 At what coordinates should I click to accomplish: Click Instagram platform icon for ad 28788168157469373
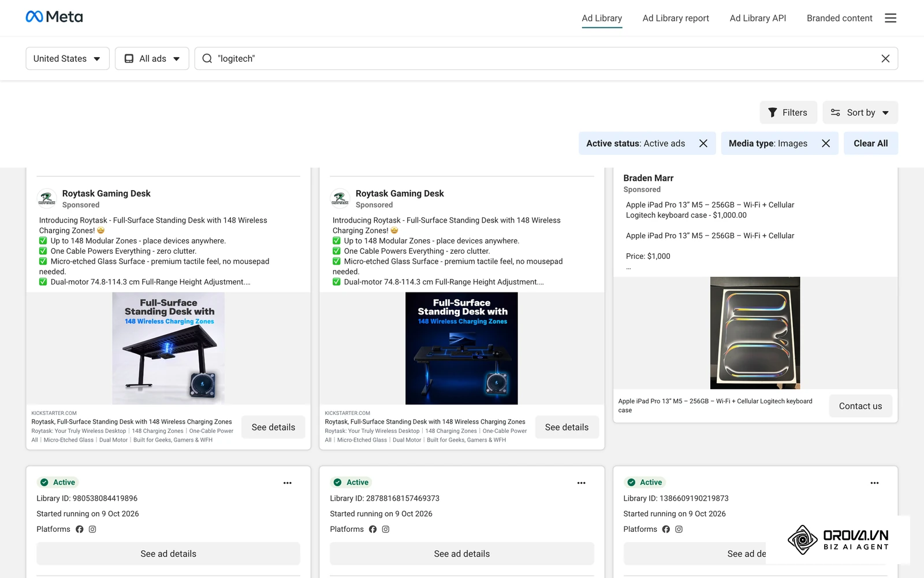pos(386,529)
